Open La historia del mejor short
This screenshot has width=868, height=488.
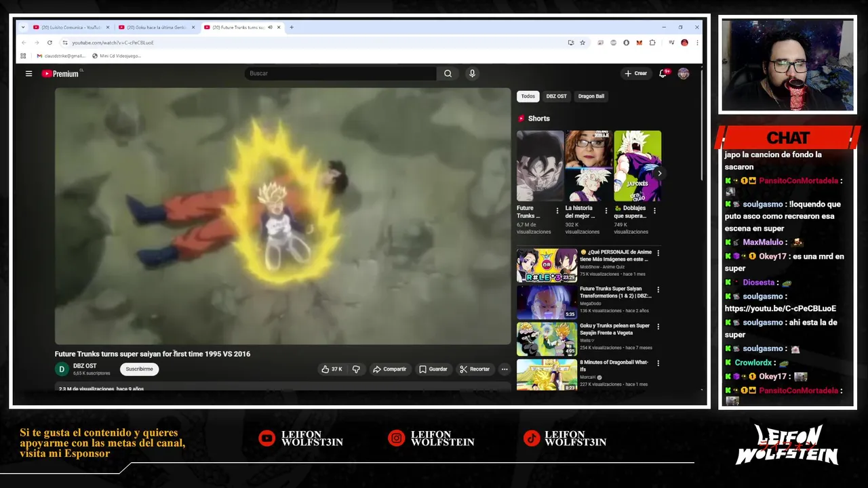click(589, 166)
